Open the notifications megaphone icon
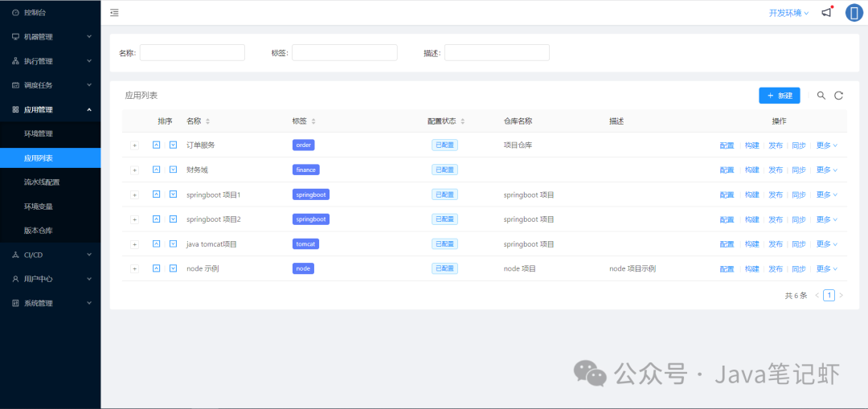868x409 pixels. click(x=826, y=13)
